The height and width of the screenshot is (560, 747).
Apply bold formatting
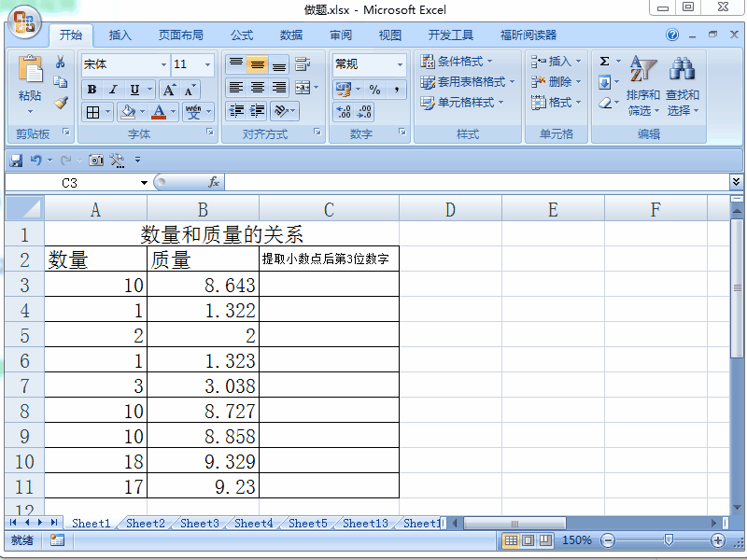tap(92, 88)
